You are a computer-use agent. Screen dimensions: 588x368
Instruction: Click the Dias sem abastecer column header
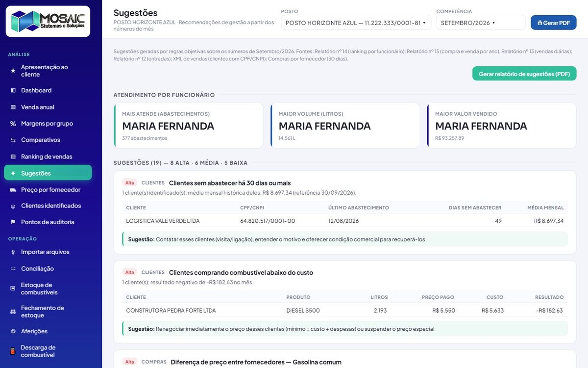(475, 208)
